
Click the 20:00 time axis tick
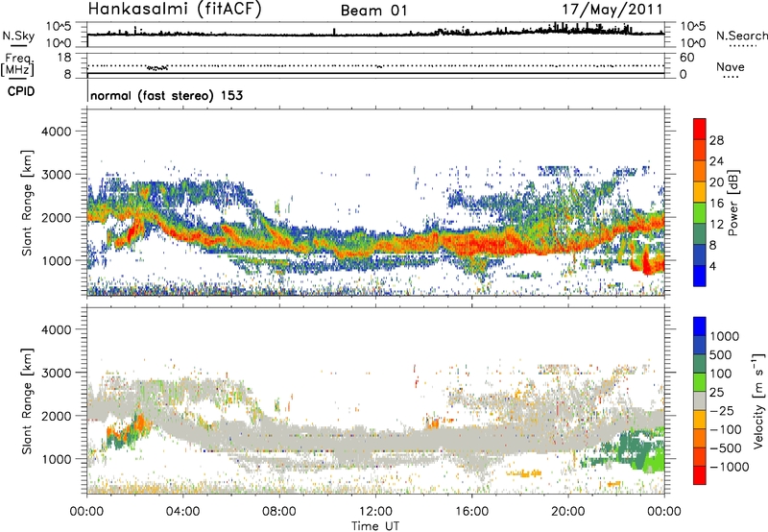click(x=568, y=512)
